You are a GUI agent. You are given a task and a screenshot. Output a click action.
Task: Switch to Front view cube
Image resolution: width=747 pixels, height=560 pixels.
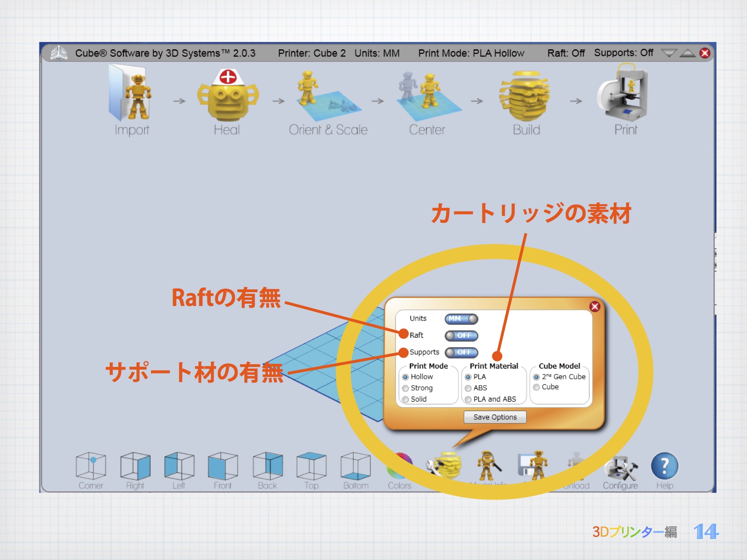(x=222, y=466)
